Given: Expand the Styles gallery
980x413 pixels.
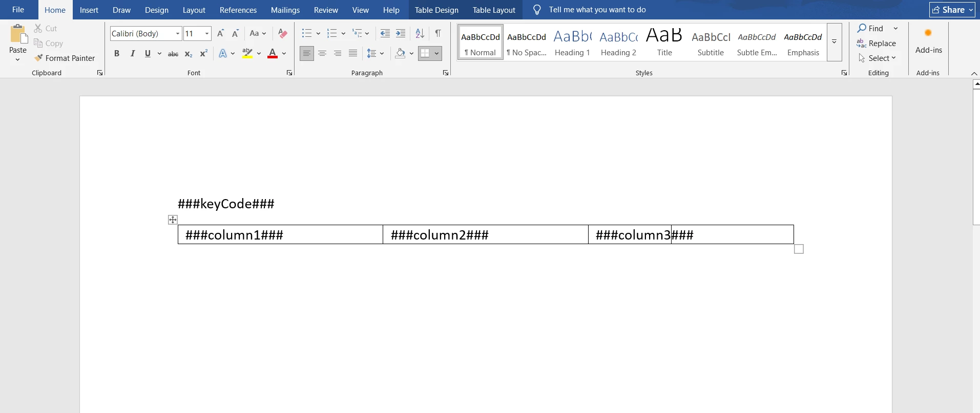Looking at the screenshot, I should pos(834,42).
